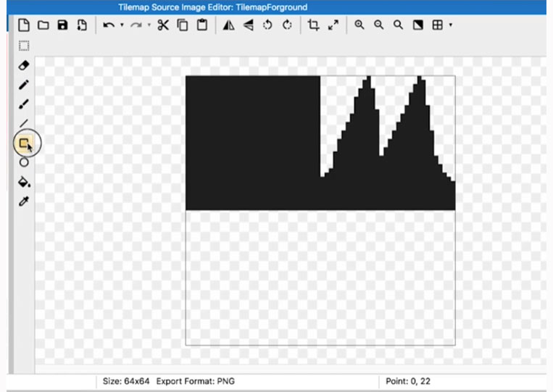Select the Line tool

pos(24,123)
